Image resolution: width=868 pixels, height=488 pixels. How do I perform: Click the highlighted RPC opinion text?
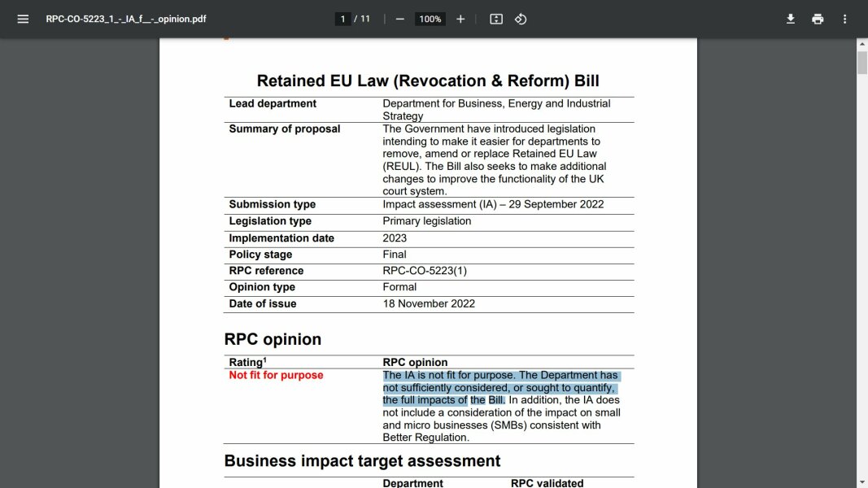click(499, 387)
